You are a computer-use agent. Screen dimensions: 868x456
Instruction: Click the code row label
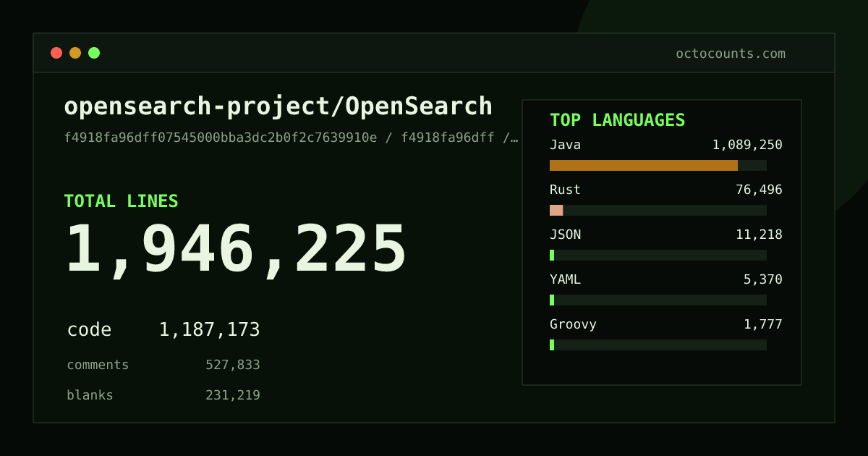tap(89, 330)
